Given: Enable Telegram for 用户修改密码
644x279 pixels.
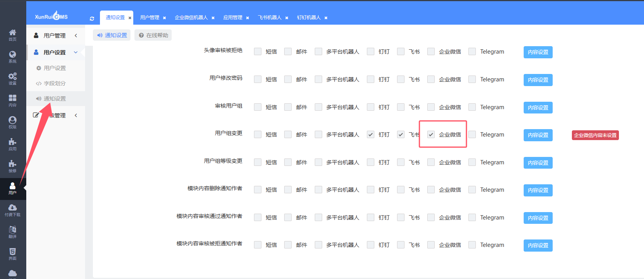Looking at the screenshot, I should (x=472, y=79).
